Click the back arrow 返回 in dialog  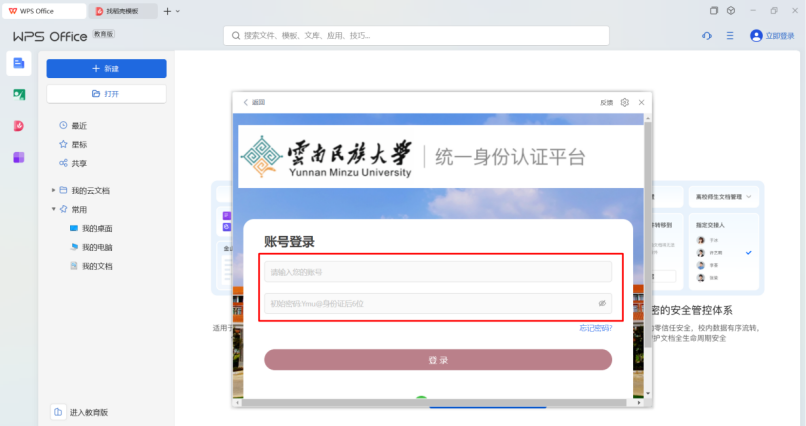point(254,102)
